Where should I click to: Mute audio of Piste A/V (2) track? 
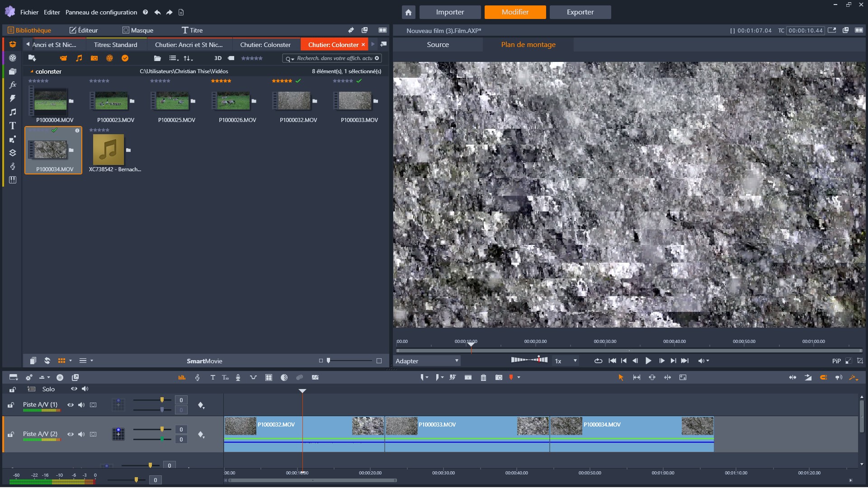click(81, 435)
